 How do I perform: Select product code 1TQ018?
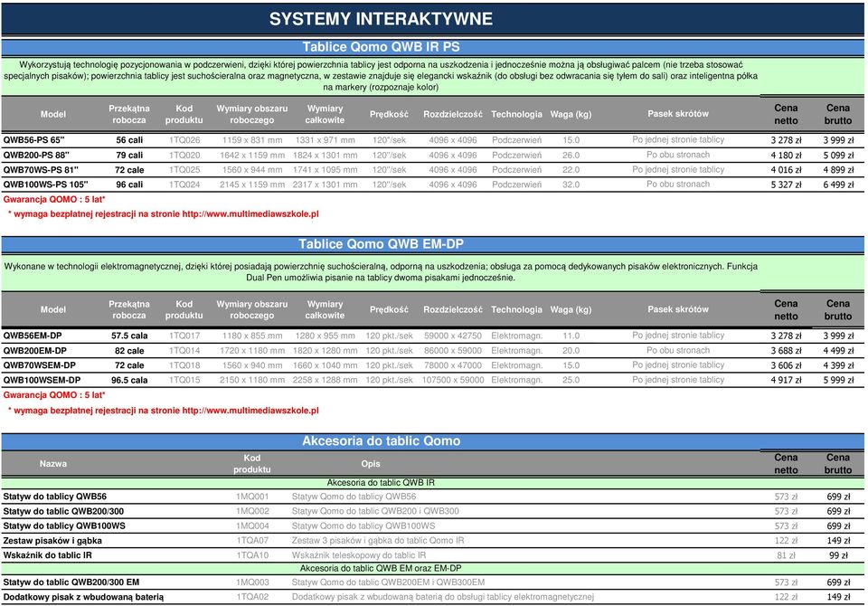click(x=184, y=365)
